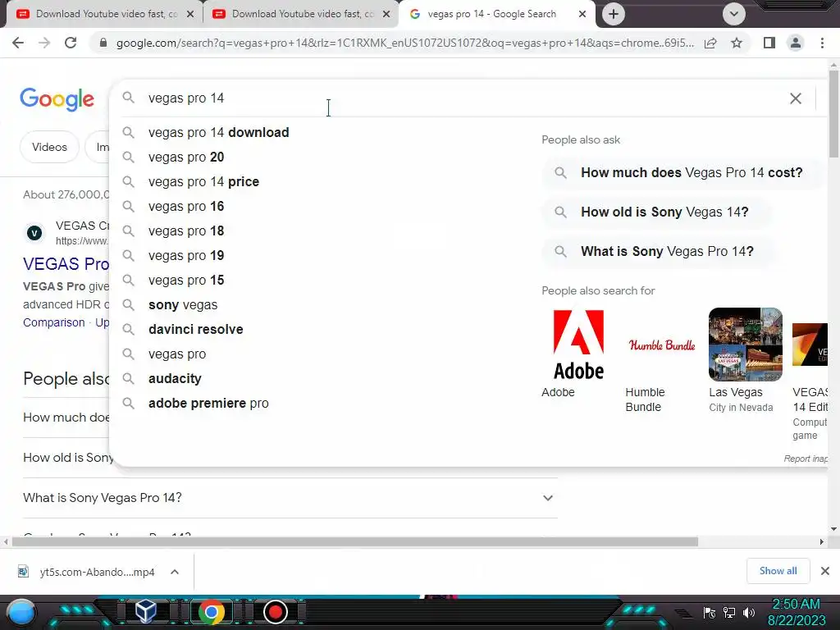
Task: Open VirtualBox cube taskbar icon
Action: (145, 612)
